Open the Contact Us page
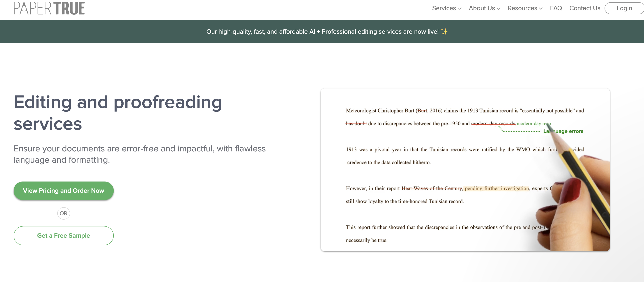 585,8
